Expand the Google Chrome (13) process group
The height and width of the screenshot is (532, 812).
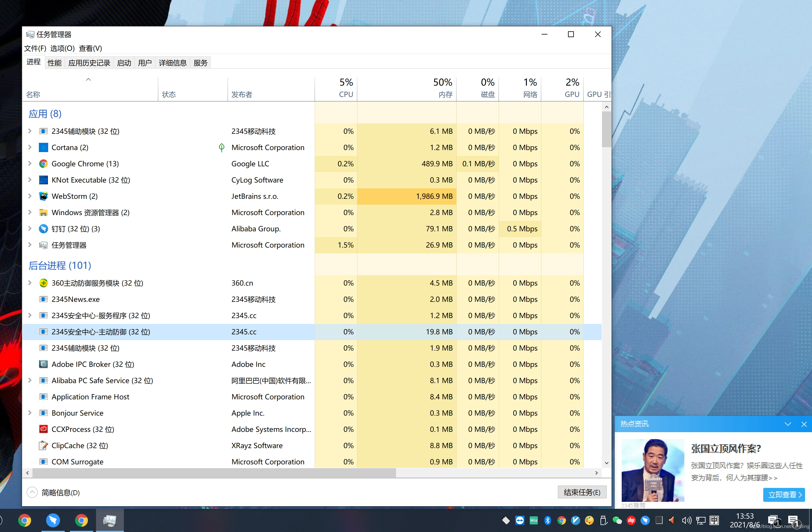coord(30,164)
